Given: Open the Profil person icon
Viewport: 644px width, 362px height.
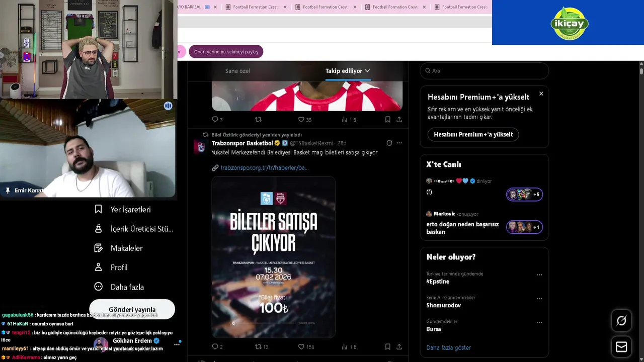Looking at the screenshot, I should pyautogui.click(x=99, y=267).
